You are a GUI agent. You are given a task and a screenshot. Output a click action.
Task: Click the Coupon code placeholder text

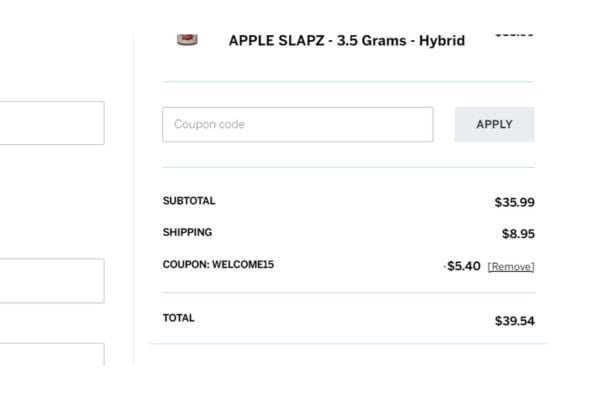[209, 124]
